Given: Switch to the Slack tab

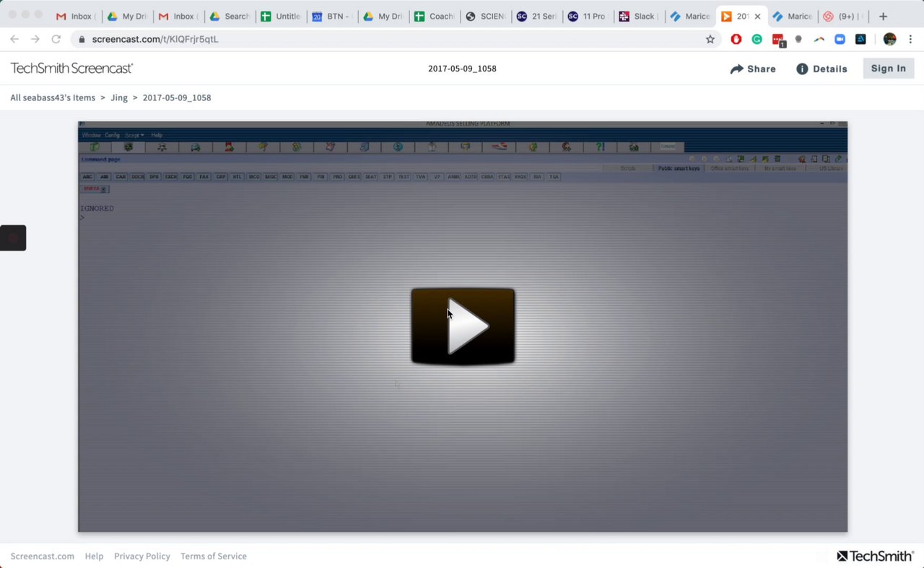Looking at the screenshot, I should pos(639,16).
